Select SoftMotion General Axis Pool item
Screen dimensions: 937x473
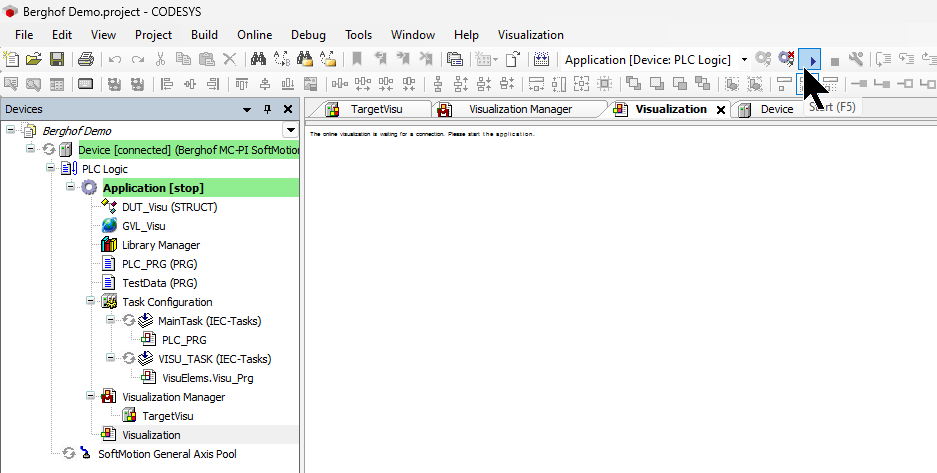tap(167, 454)
